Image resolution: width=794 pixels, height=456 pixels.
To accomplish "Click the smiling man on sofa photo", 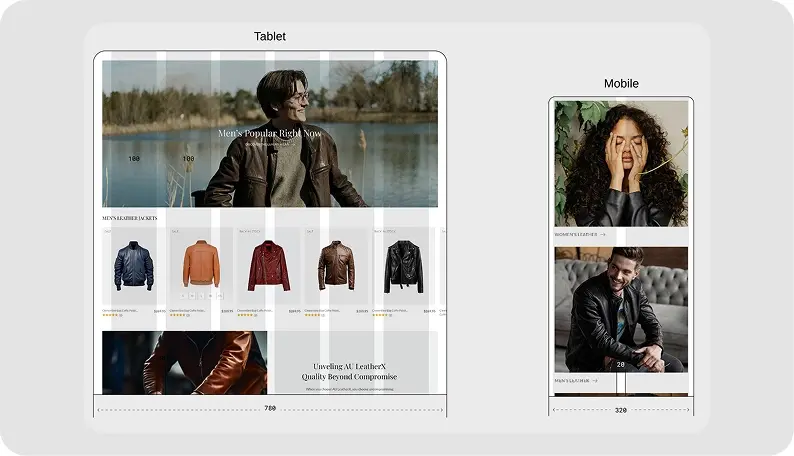I will coord(621,308).
